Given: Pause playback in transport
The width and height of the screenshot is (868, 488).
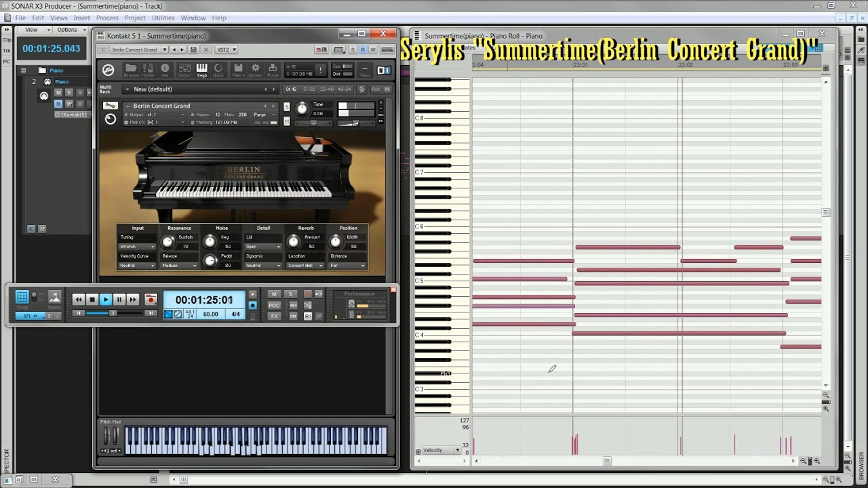Looking at the screenshot, I should pos(119,300).
